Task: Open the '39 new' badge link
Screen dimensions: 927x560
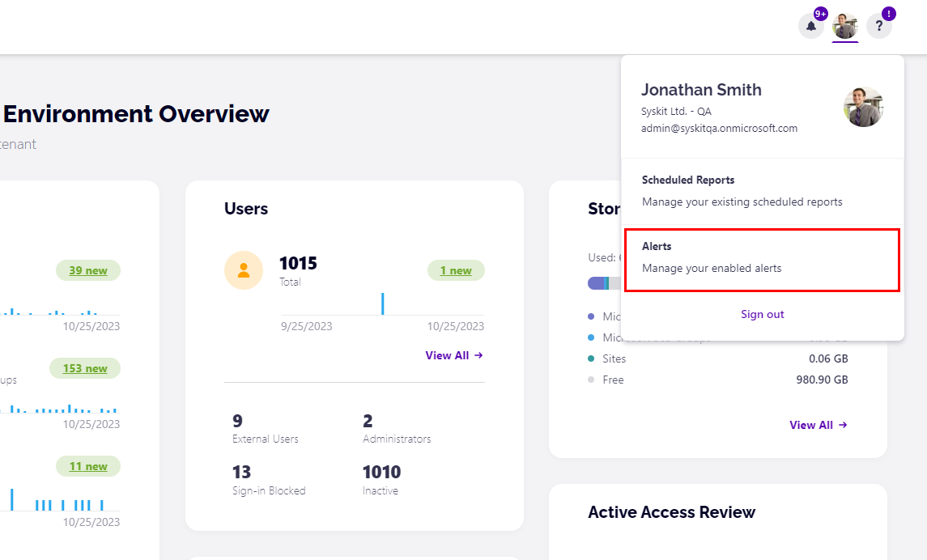Action: coord(88,270)
